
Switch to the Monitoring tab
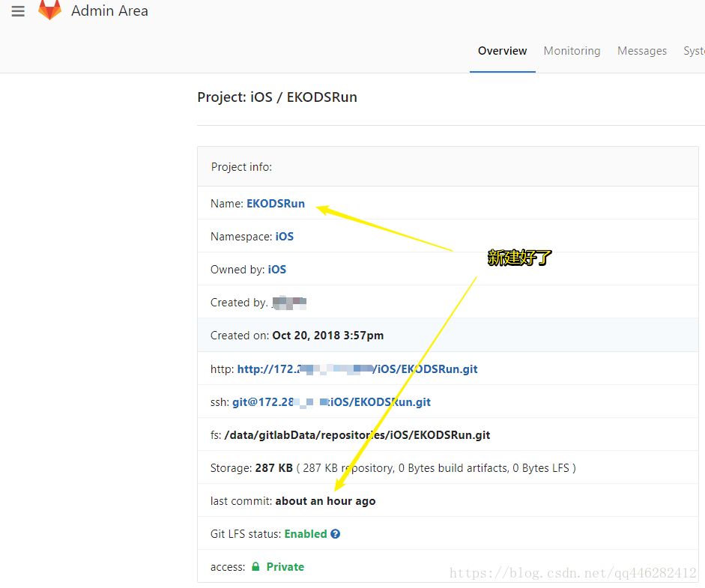572,51
